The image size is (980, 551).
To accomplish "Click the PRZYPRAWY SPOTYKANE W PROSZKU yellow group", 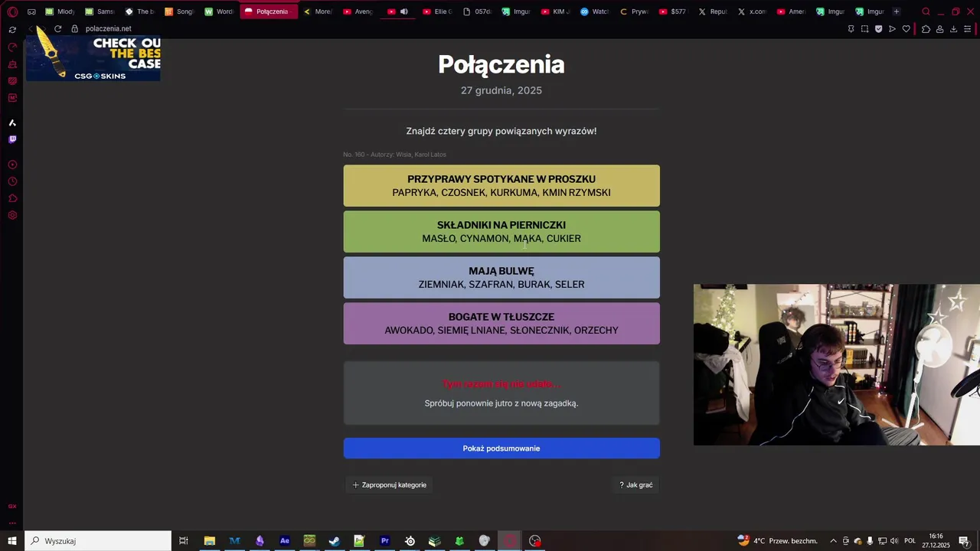I will (501, 186).
